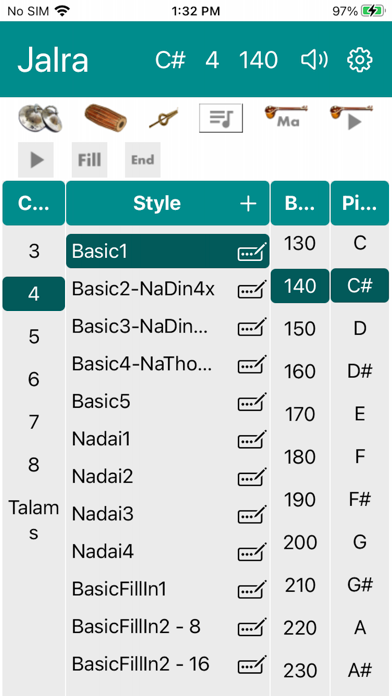Select pitch E
Image resolution: width=392 pixels, height=696 pixels.
360,414
